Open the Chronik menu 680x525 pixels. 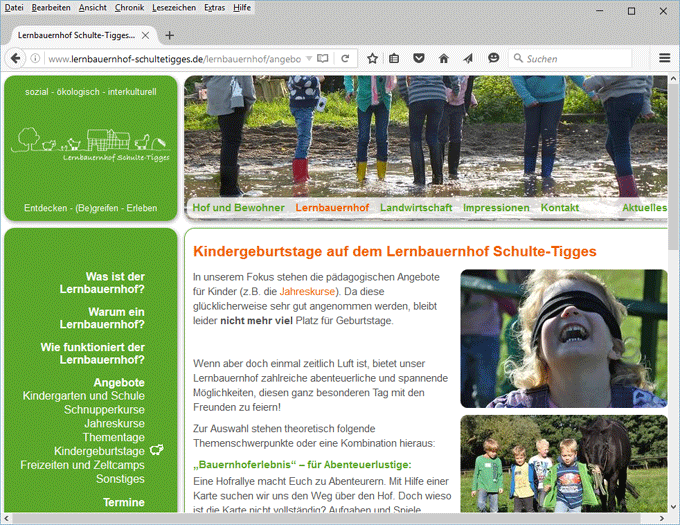click(129, 7)
